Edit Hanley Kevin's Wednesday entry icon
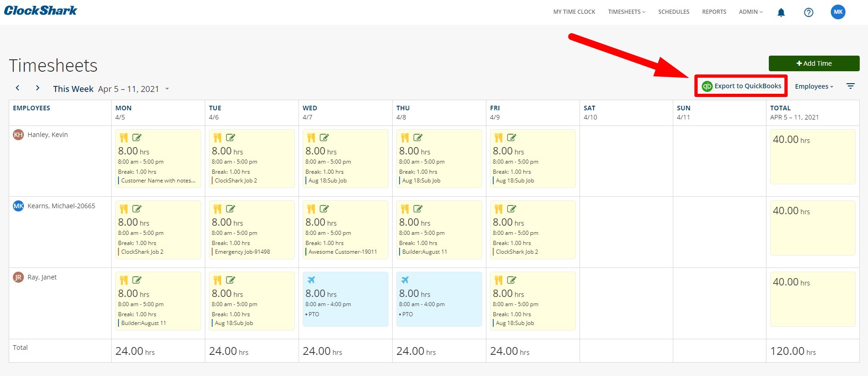Screen dimensions: 868x376 coord(324,137)
